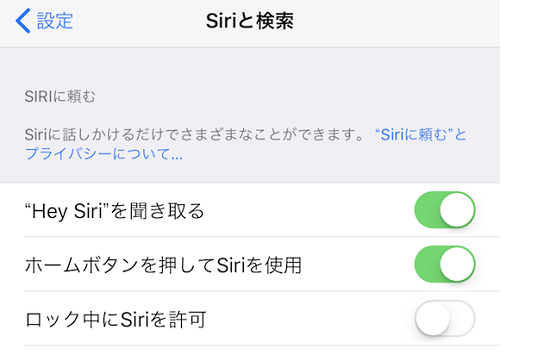The width and height of the screenshot is (540, 361).
Task: Click the Siriと検索 page title
Action: click(x=250, y=21)
